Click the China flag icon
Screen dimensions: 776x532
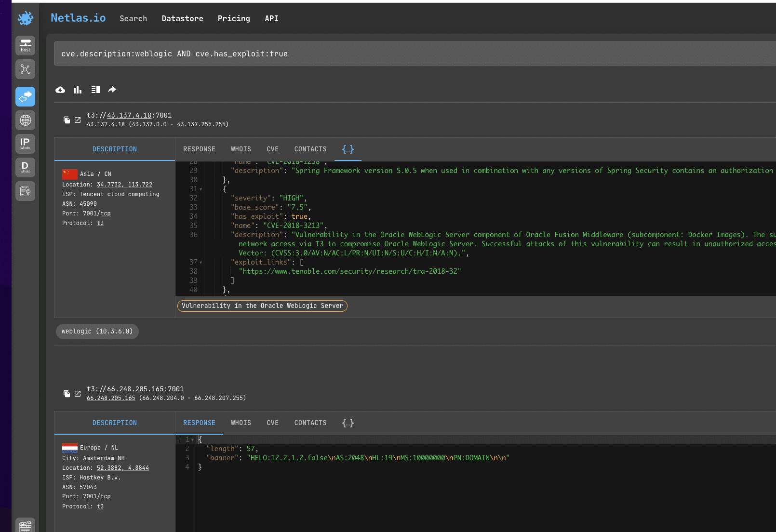pos(70,174)
